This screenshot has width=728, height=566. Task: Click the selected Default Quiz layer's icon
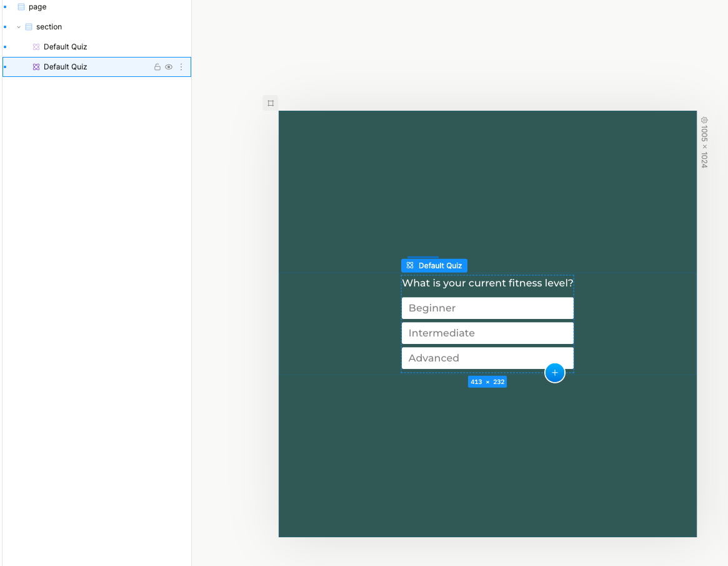coord(36,67)
